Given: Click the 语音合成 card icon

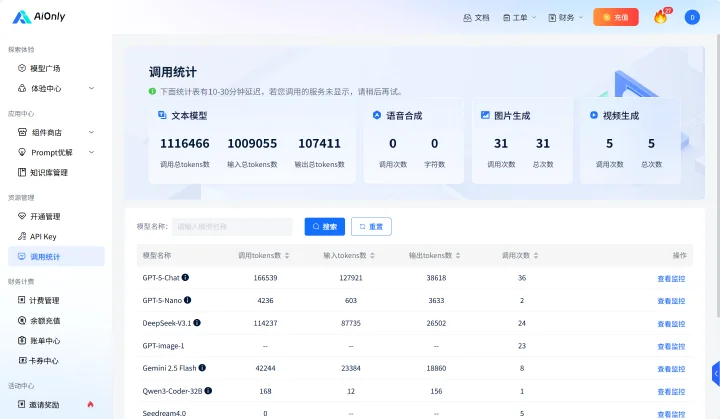Looking at the screenshot, I should (x=377, y=115).
